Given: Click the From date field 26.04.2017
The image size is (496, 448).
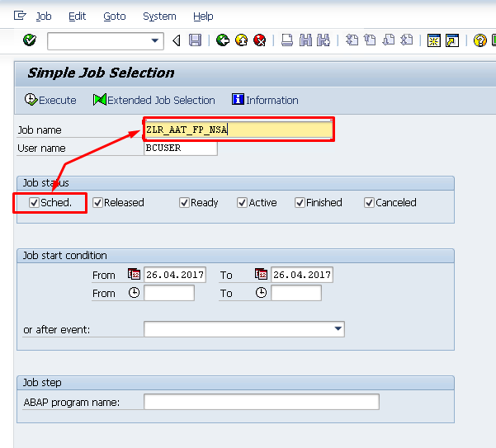Looking at the screenshot, I should tap(175, 275).
